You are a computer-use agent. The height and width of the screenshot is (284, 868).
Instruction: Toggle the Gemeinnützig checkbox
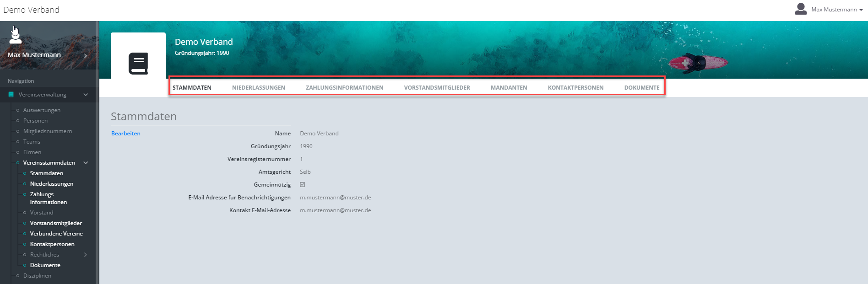303,185
